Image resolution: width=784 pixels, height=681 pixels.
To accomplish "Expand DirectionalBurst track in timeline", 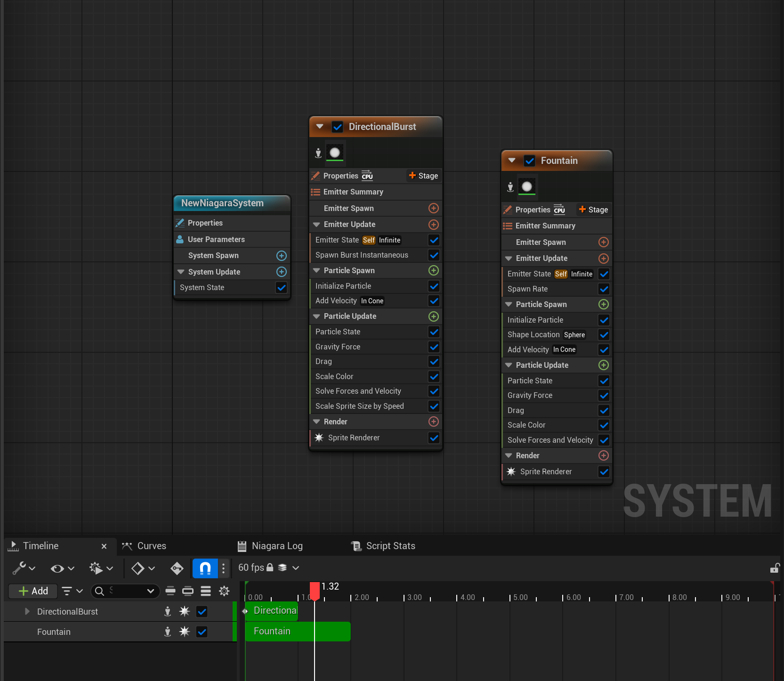I will (27, 611).
